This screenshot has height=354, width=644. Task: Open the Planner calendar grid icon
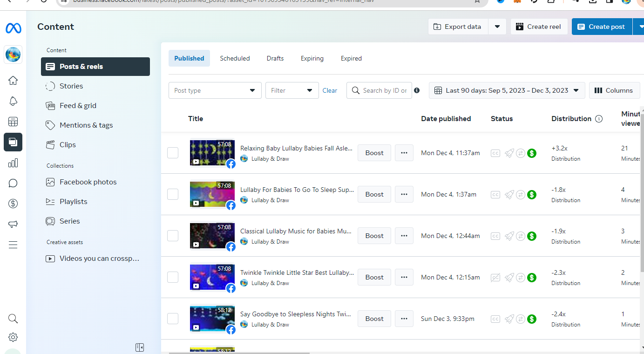click(13, 122)
